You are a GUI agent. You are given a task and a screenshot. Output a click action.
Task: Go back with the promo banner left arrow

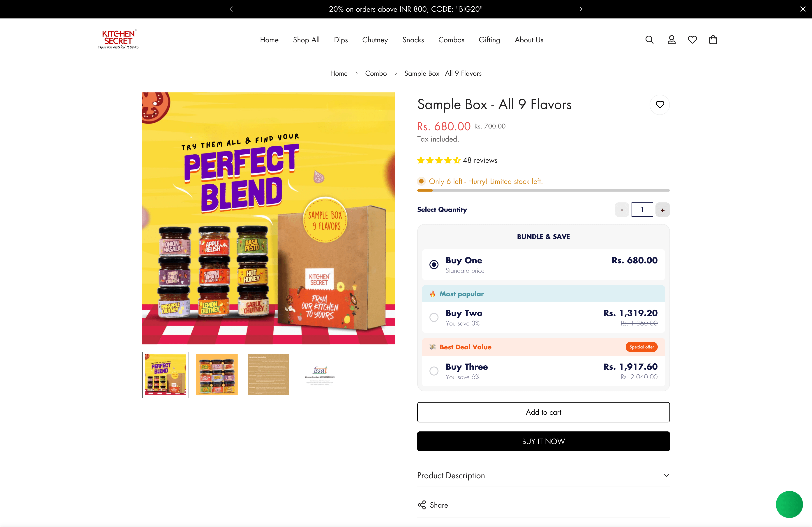[x=231, y=9]
